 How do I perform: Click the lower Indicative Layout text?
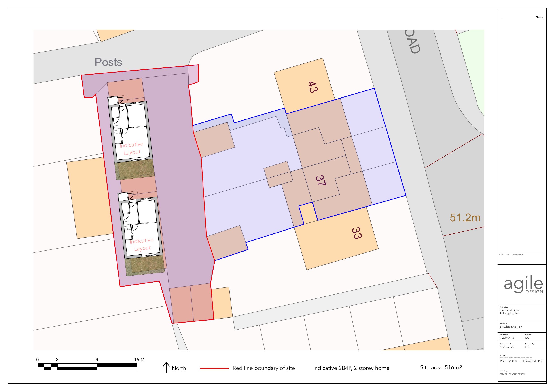click(x=142, y=244)
